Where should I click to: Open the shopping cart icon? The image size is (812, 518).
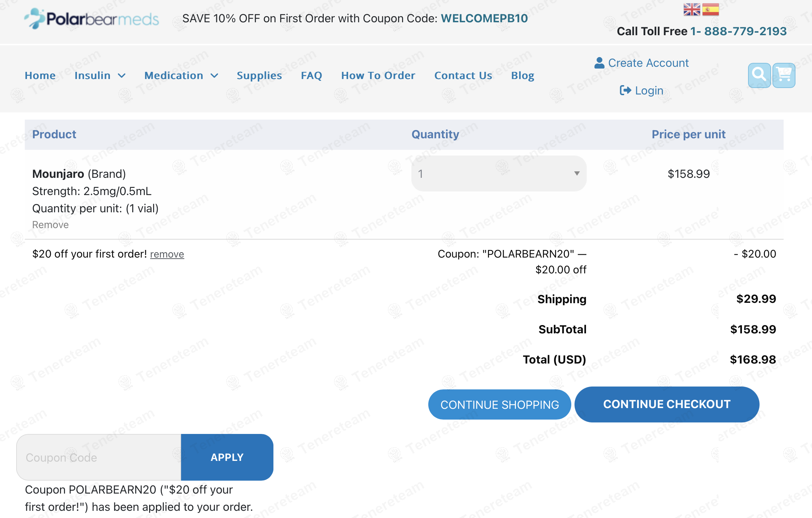784,75
